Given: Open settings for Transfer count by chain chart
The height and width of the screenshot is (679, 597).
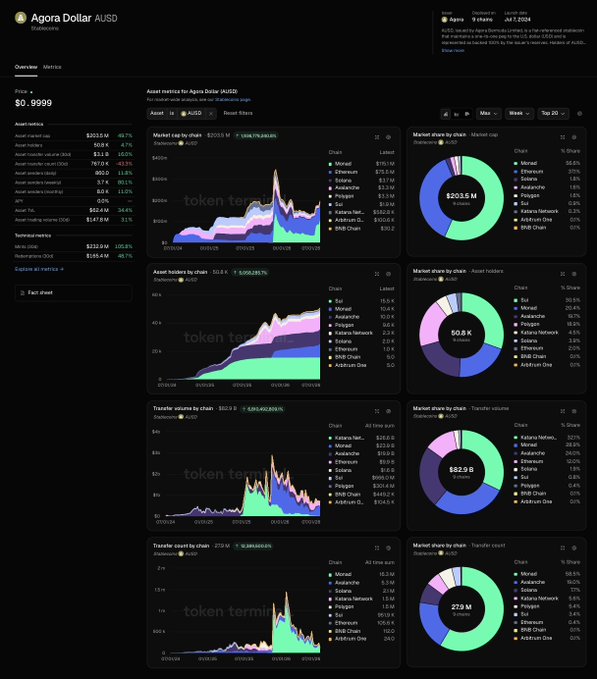Looking at the screenshot, I should click(388, 548).
